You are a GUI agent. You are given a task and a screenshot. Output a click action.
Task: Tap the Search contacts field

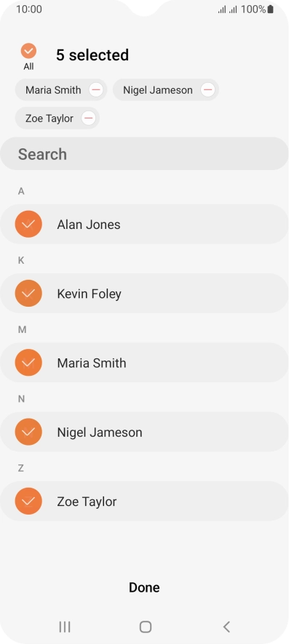click(x=144, y=153)
